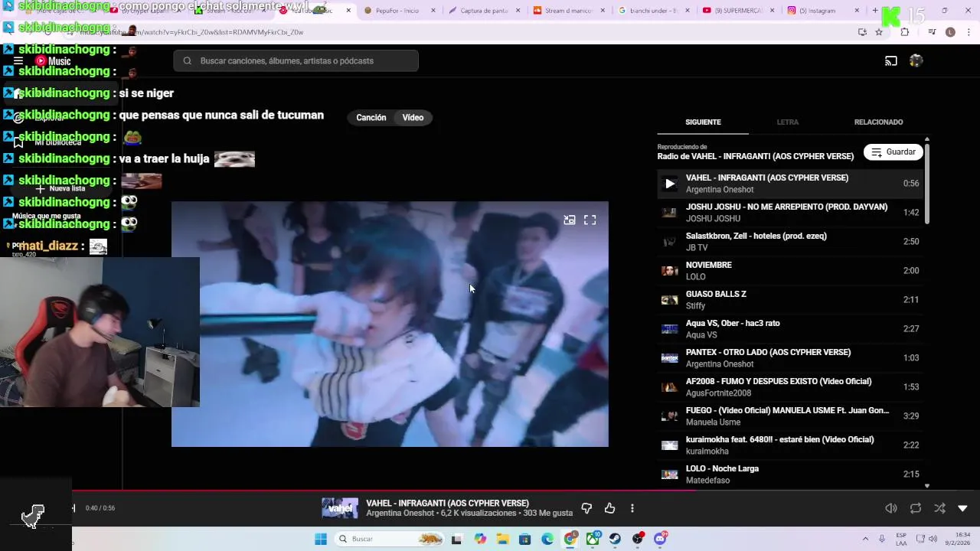Click the Guardar playlist button
980x551 pixels.
[x=893, y=152]
